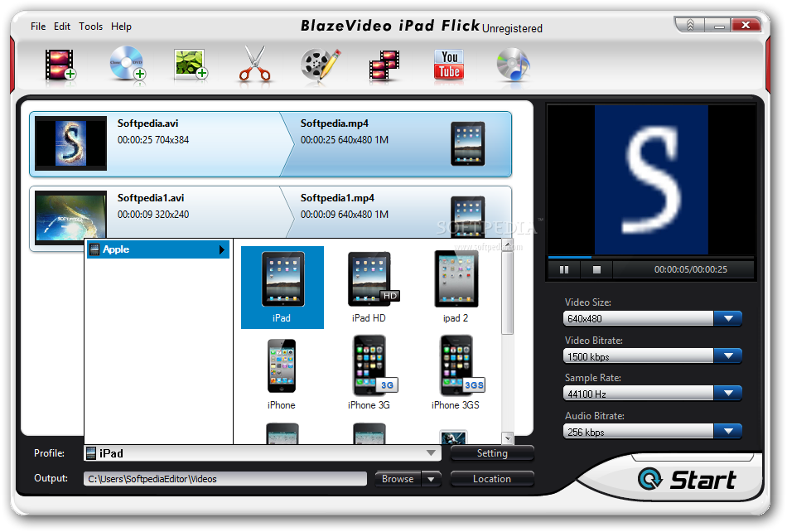Expand the Audio Bitrate dropdown
Image resolution: width=787 pixels, height=532 pixels.
[x=728, y=431]
